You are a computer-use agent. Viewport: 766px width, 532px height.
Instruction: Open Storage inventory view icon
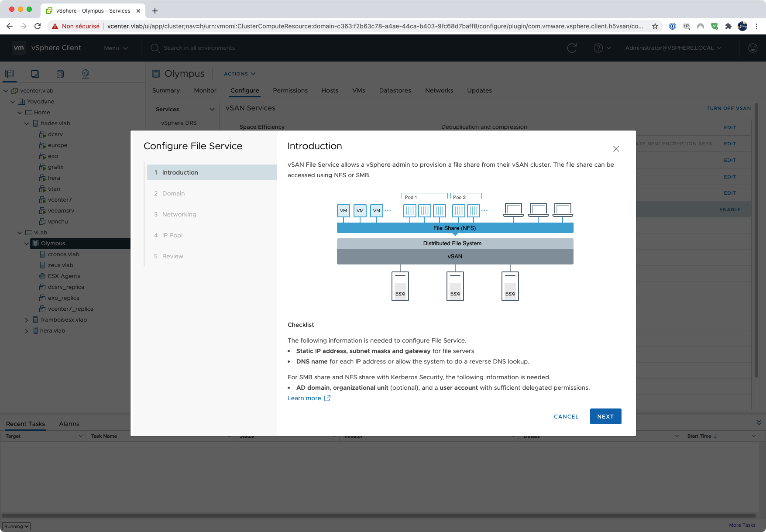[60, 74]
